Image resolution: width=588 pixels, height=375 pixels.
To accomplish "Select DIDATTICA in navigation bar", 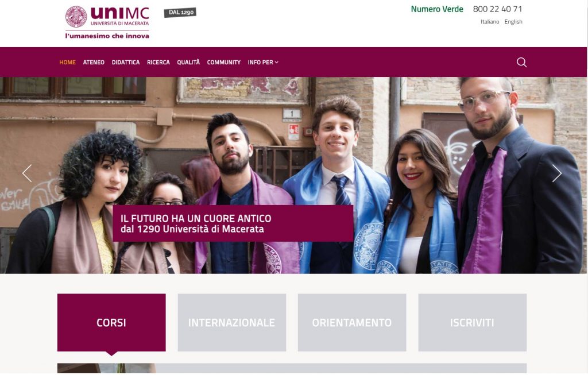I will click(126, 62).
